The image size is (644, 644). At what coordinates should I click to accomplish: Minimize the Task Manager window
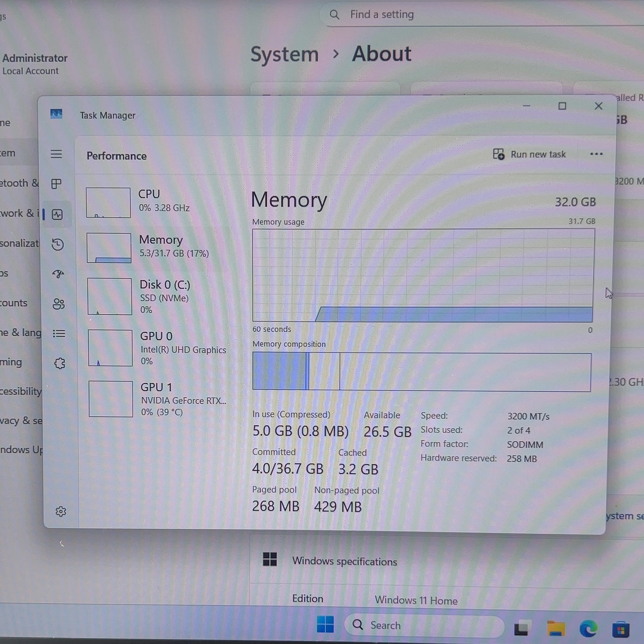526,106
